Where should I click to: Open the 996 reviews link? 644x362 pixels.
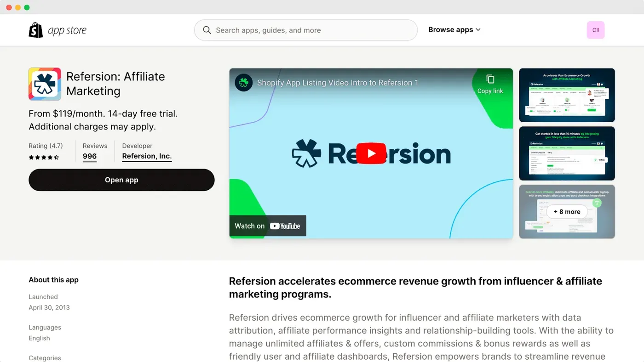click(90, 156)
